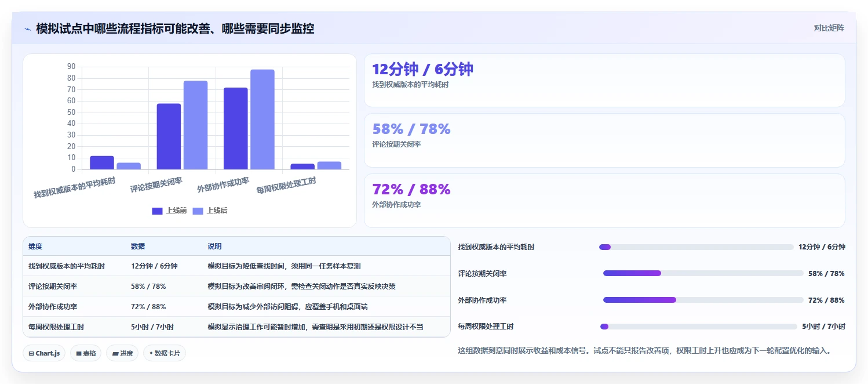Click the Chart.js tag chip
This screenshot has width=868, height=384.
(44, 353)
